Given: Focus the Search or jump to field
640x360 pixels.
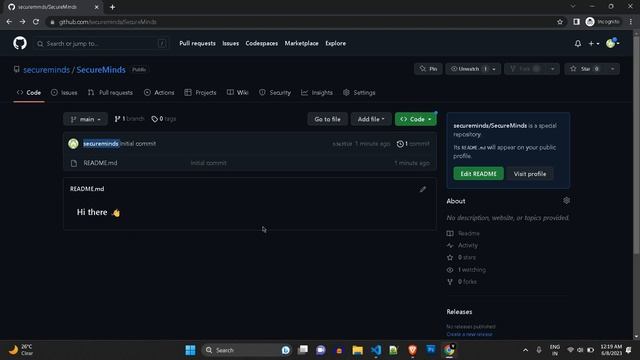Looking at the screenshot, I should 102,44.
